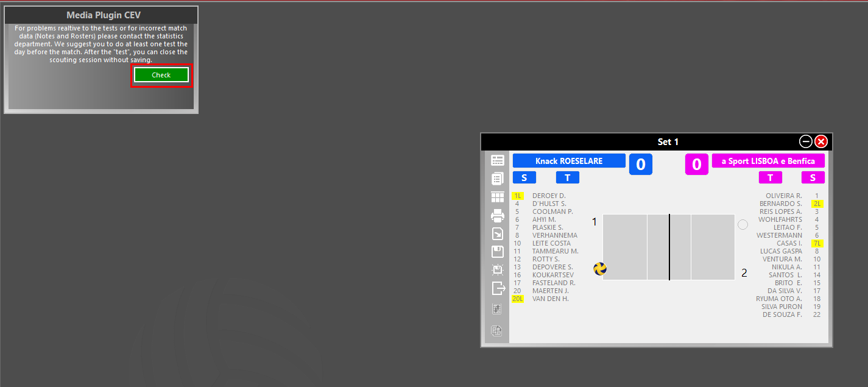
Task: Select player COOLMAN P.
Action: pos(552,211)
